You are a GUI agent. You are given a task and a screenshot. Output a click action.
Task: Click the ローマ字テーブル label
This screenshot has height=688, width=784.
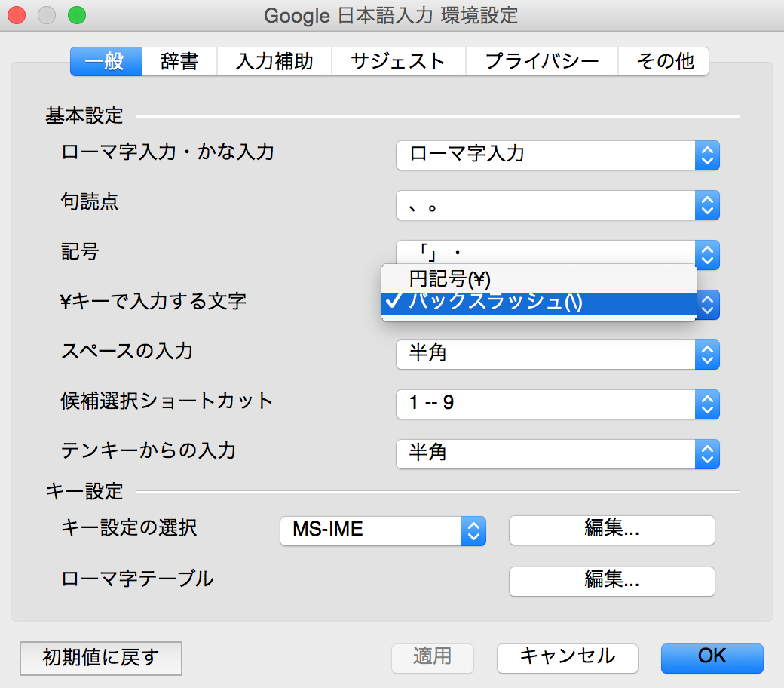(137, 579)
